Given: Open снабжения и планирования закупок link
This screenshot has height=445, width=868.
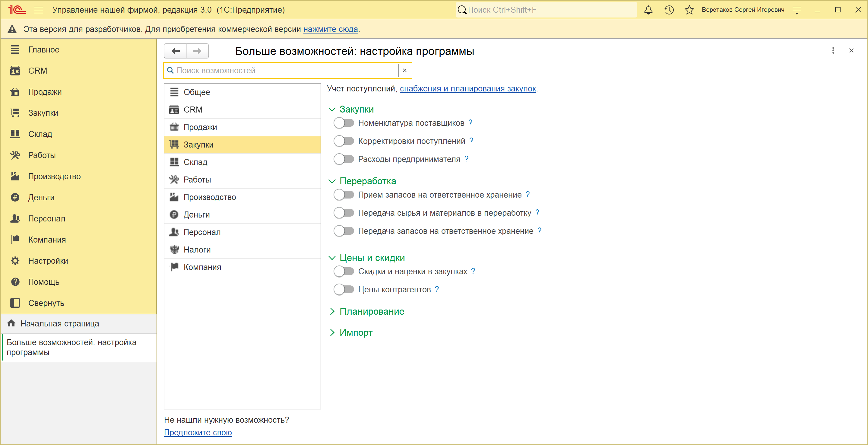Looking at the screenshot, I should pyautogui.click(x=468, y=89).
